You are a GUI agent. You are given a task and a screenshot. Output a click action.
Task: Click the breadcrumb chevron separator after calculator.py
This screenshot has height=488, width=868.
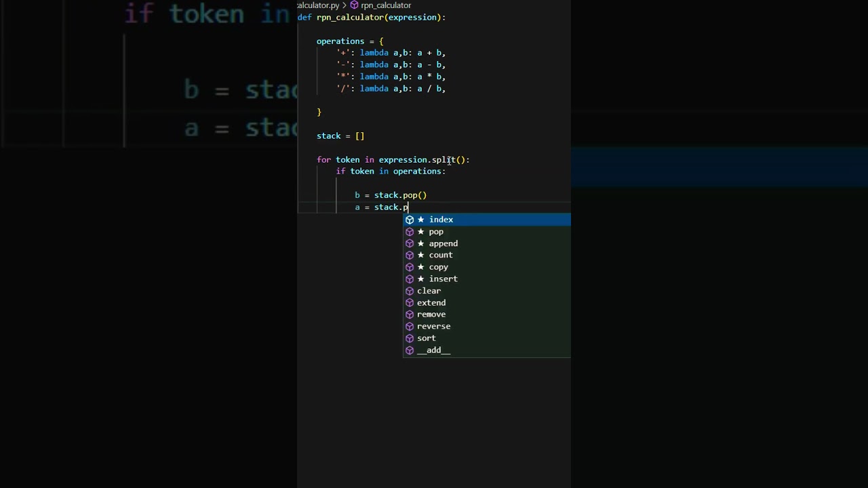pos(344,5)
